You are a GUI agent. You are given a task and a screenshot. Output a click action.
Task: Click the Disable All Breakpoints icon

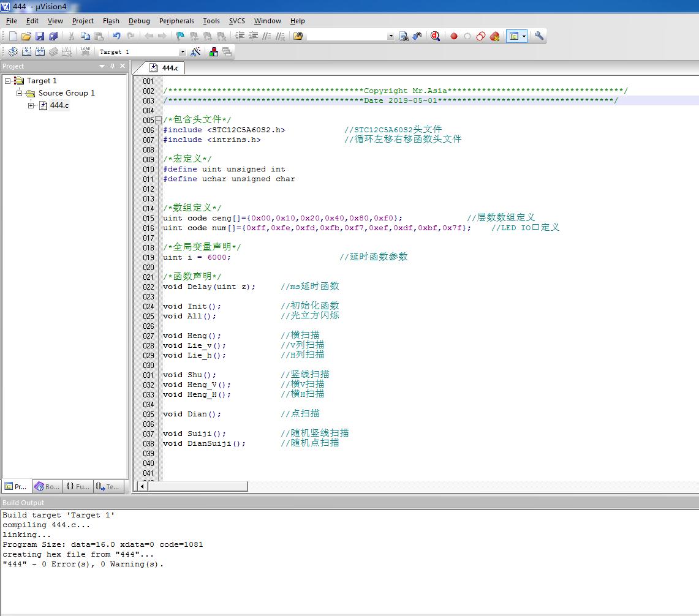(x=481, y=36)
